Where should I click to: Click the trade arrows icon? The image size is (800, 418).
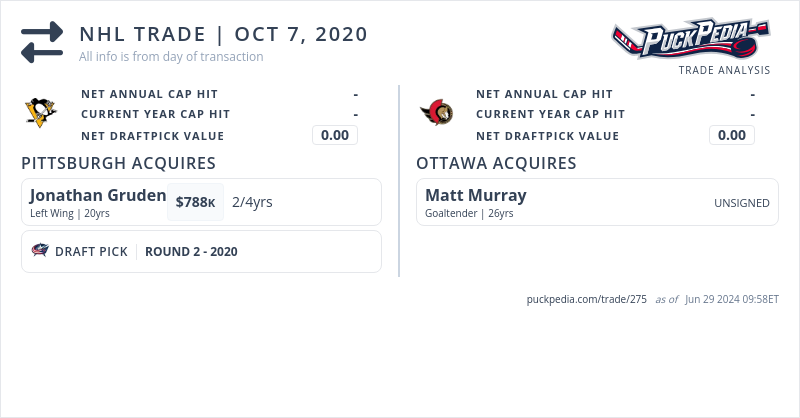click(42, 42)
